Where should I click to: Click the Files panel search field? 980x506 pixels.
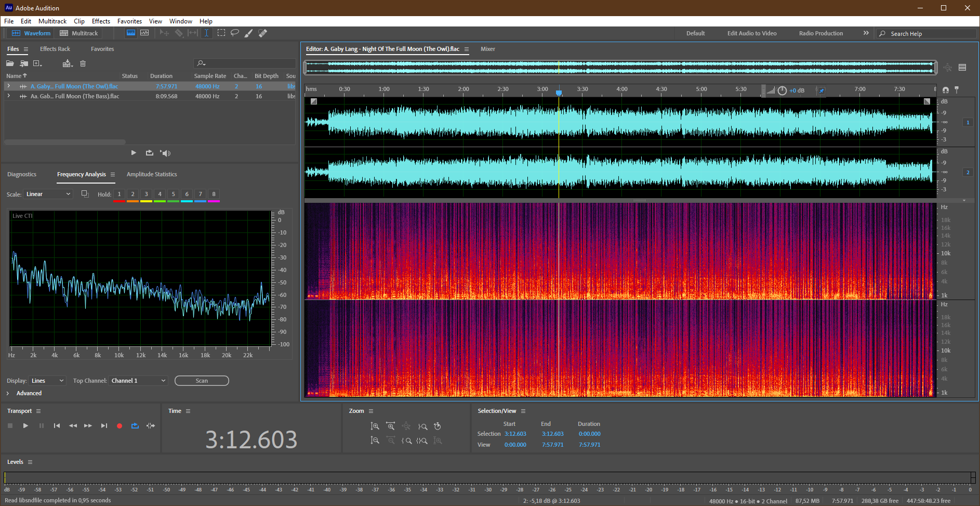pyautogui.click(x=244, y=63)
